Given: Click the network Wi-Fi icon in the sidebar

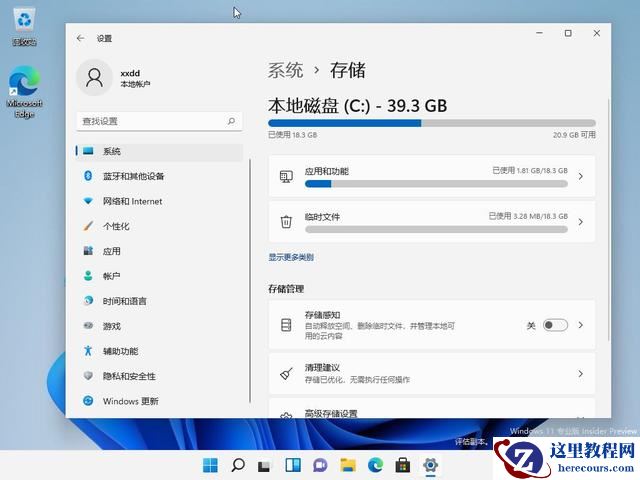Looking at the screenshot, I should 88,201.
